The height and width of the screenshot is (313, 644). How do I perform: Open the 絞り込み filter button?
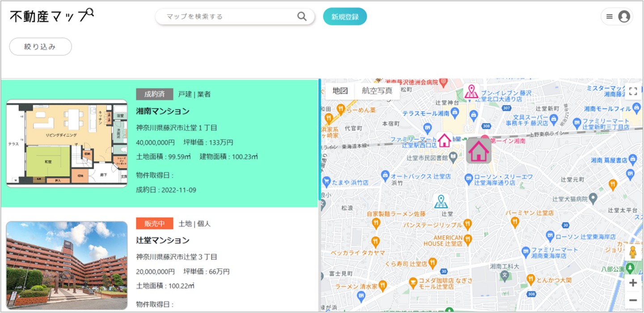pyautogui.click(x=40, y=47)
